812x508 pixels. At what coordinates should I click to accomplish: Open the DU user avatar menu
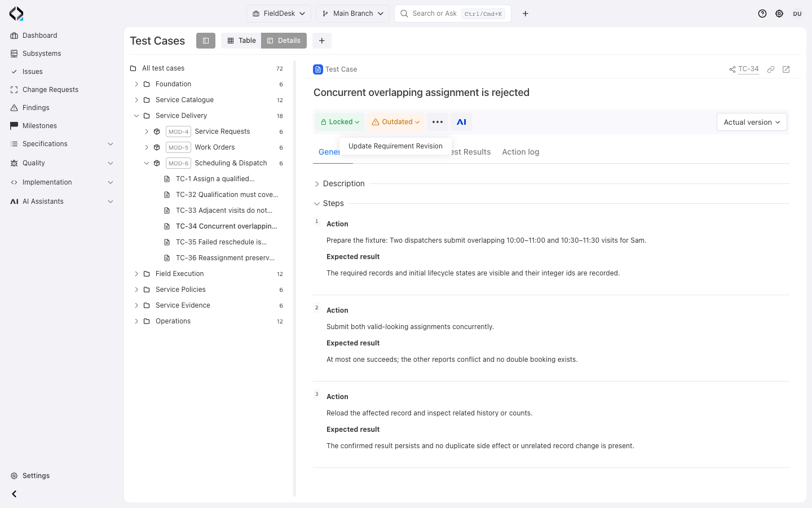pyautogui.click(x=797, y=14)
